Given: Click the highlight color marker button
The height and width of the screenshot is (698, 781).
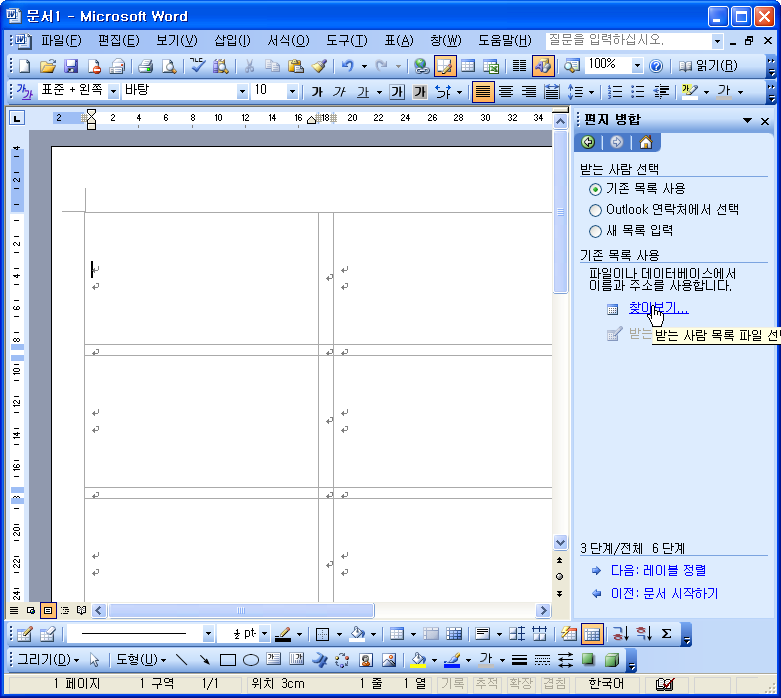Looking at the screenshot, I should (x=690, y=92).
